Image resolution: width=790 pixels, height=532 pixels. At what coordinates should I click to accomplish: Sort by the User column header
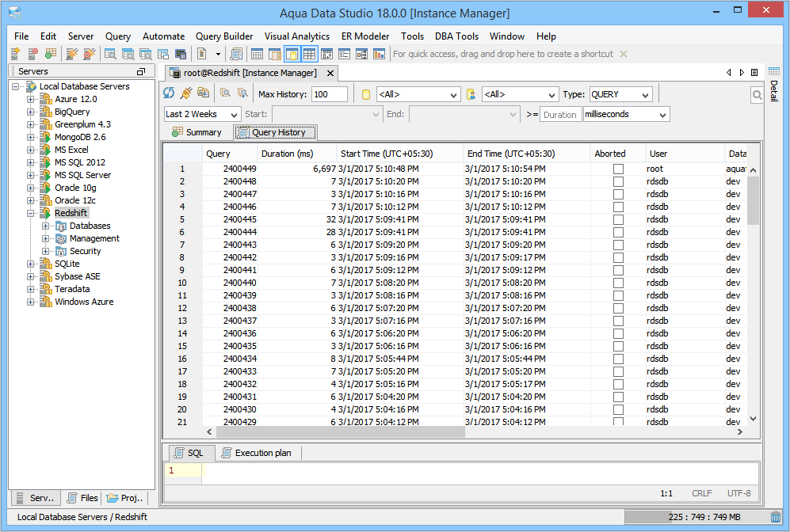click(684, 154)
